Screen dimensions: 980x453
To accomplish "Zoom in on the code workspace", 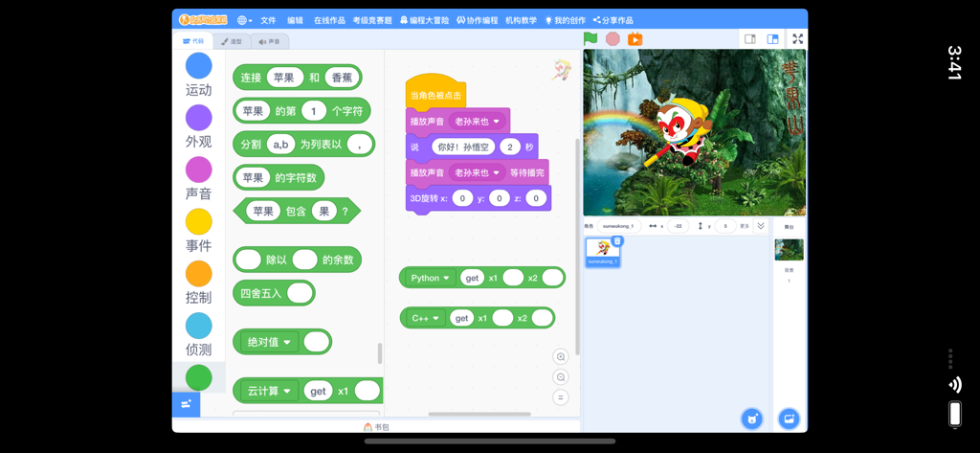I will click(x=561, y=356).
